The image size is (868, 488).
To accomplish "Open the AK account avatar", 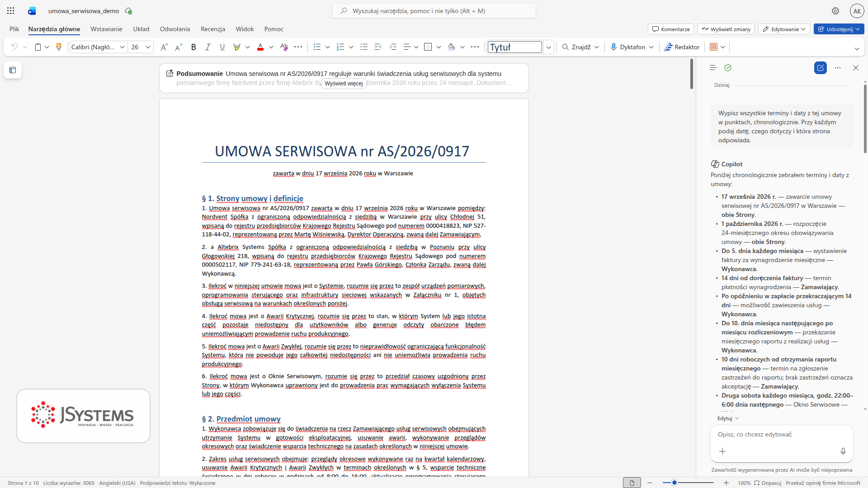I will click(857, 11).
